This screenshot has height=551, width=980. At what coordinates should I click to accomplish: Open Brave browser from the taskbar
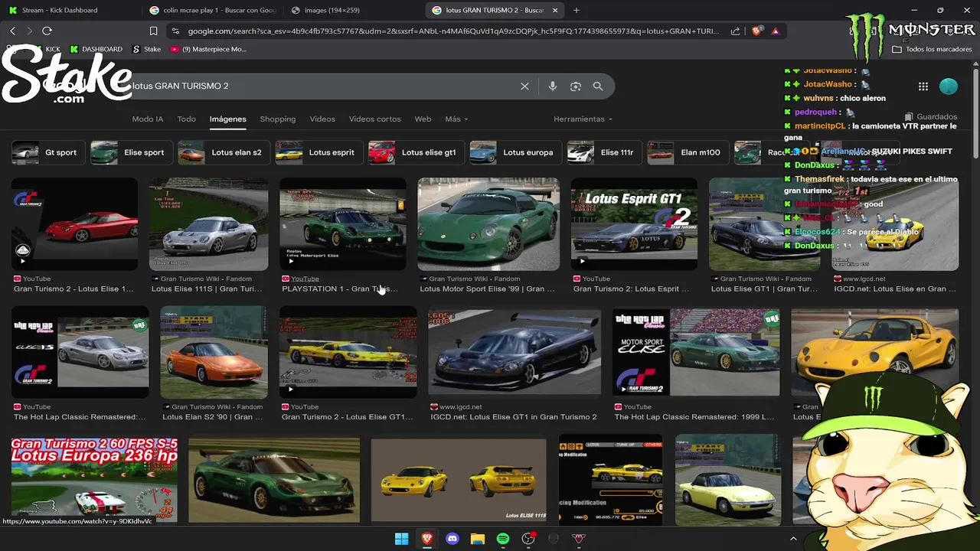(427, 539)
